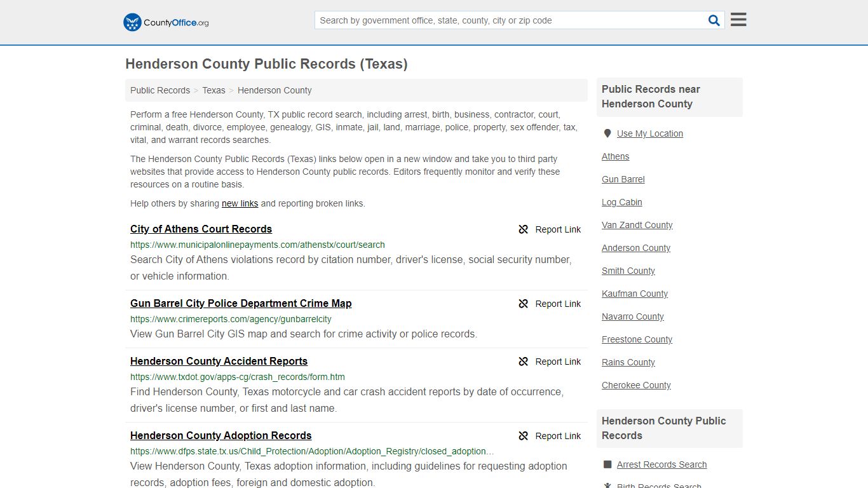Click the Use My Location option
Viewport: 868px width, 488px height.
pyautogui.click(x=649, y=133)
